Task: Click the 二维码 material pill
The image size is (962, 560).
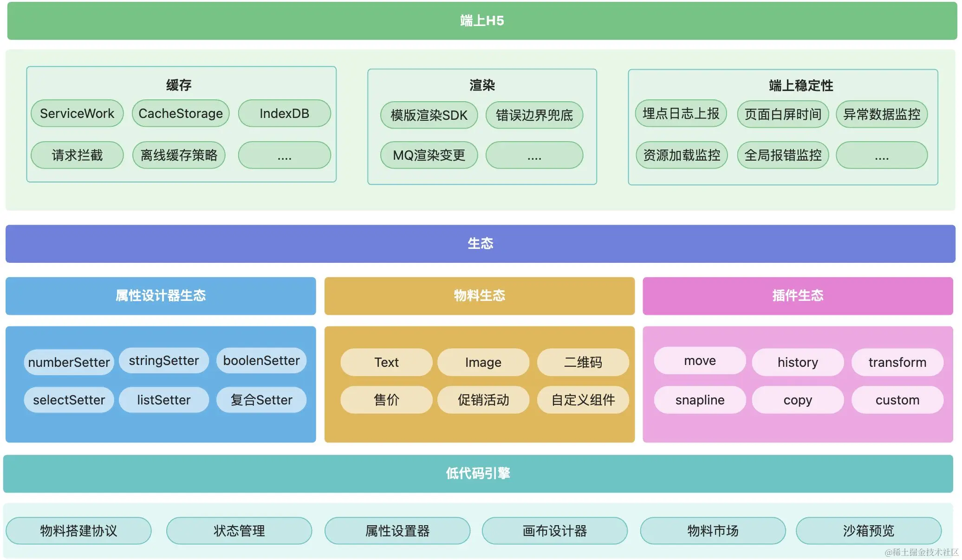Action: tap(583, 362)
